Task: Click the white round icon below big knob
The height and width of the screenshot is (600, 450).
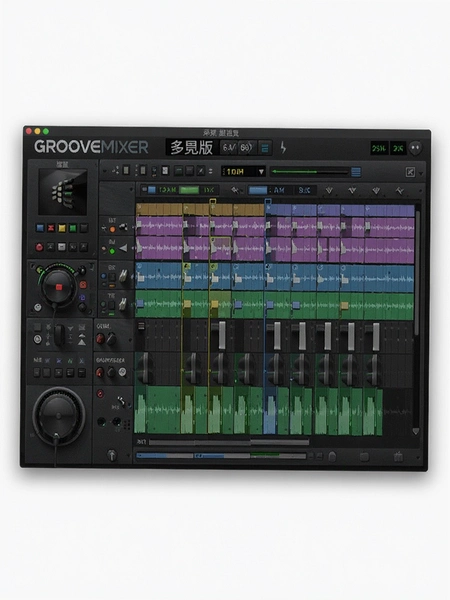Action: (x=38, y=307)
